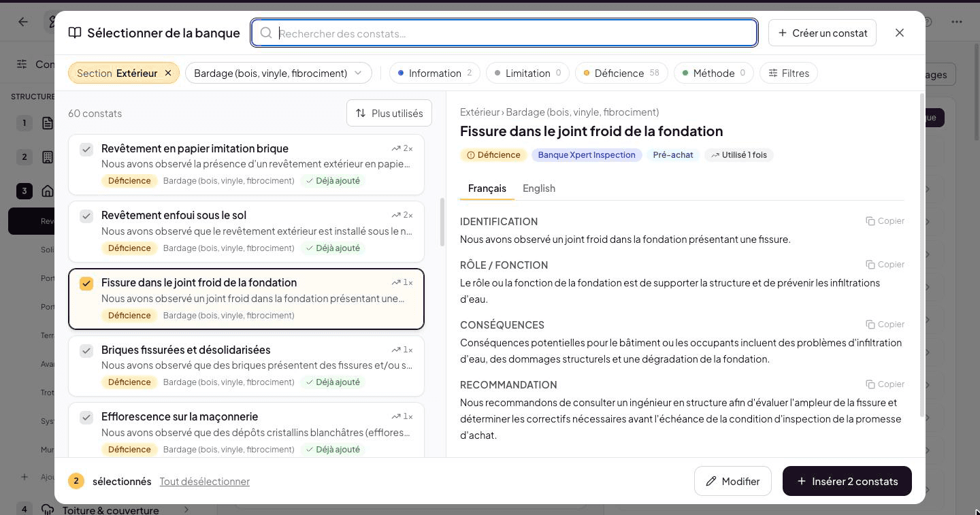The image size is (980, 515).
Task: Click the sort arrows icon on Plus utilisés
Action: pyautogui.click(x=361, y=113)
